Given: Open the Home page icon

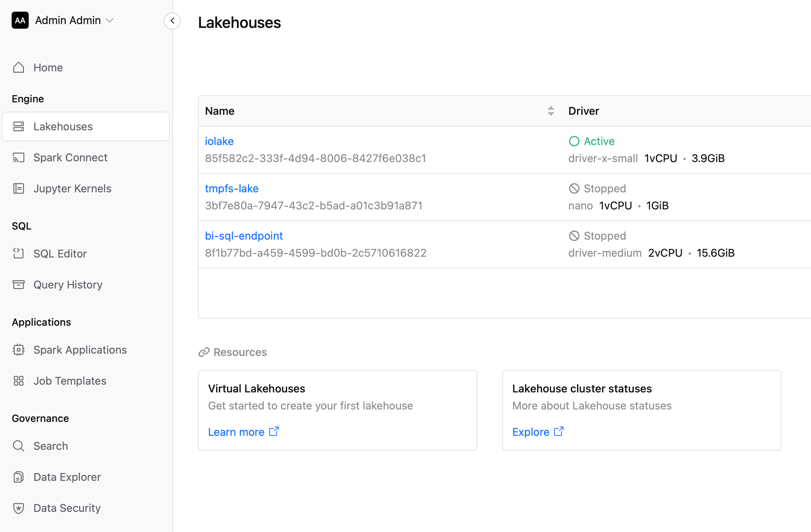Looking at the screenshot, I should 19,67.
